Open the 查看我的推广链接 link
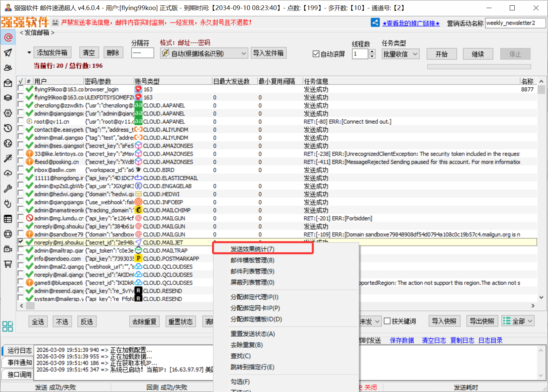 411,23
